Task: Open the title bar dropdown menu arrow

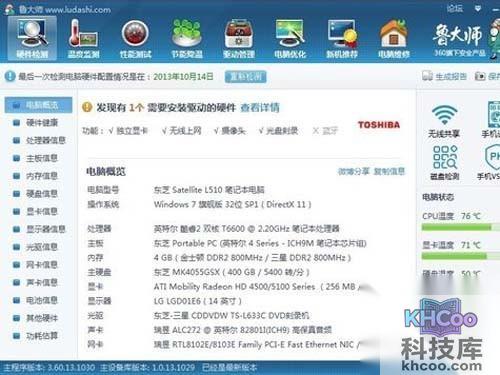Action: point(478,8)
